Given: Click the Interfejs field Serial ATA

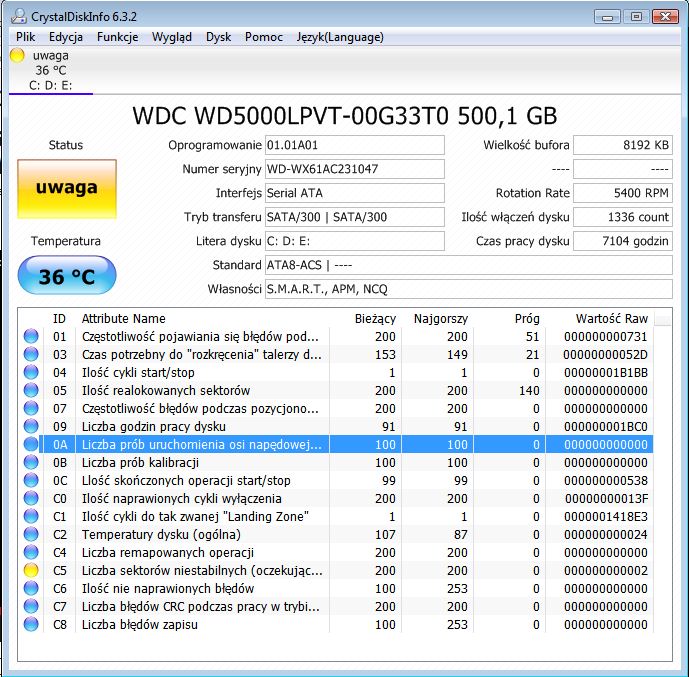Looking at the screenshot, I should pos(355,193).
